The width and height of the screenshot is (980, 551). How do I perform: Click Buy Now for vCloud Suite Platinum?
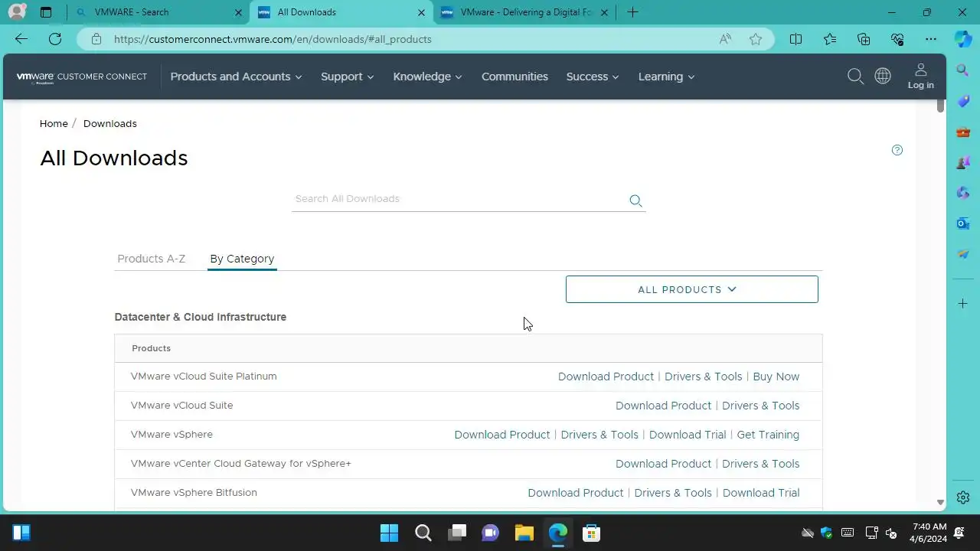(x=776, y=377)
